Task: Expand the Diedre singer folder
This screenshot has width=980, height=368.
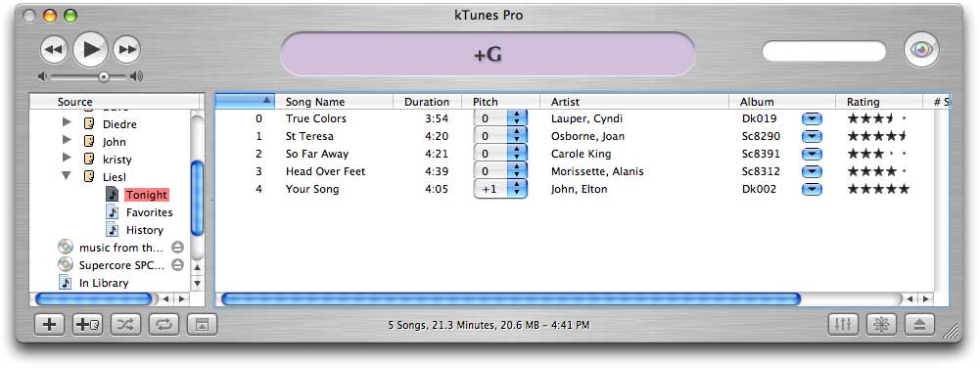Action: coord(67,123)
